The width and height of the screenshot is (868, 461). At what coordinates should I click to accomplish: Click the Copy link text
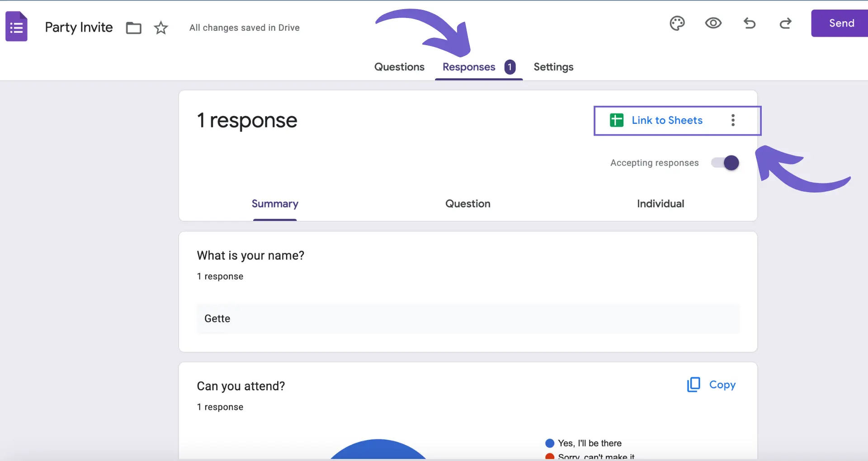(722, 385)
